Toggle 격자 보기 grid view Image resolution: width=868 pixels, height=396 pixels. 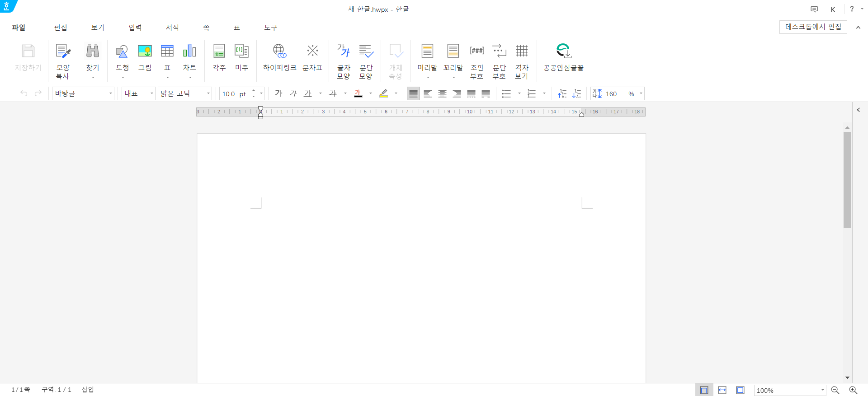522,51
